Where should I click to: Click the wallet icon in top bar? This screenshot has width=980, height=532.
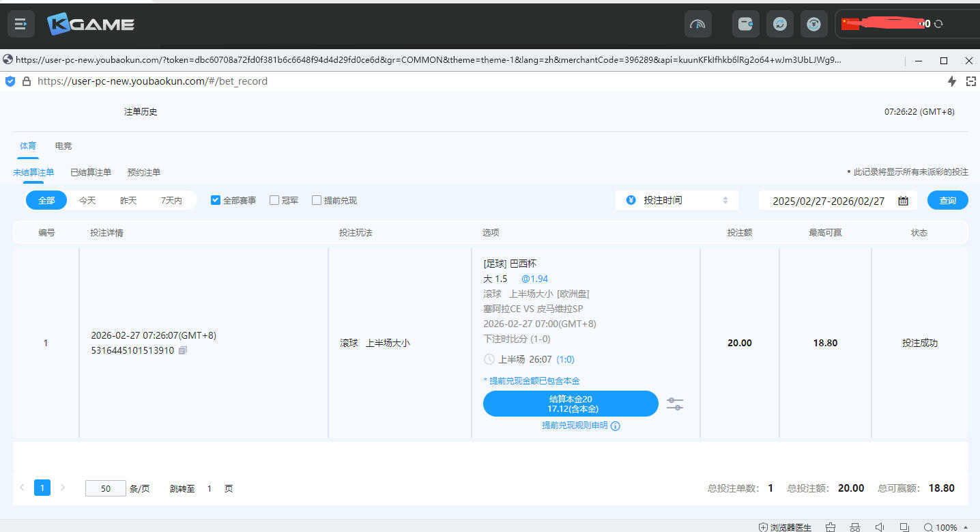coord(745,25)
